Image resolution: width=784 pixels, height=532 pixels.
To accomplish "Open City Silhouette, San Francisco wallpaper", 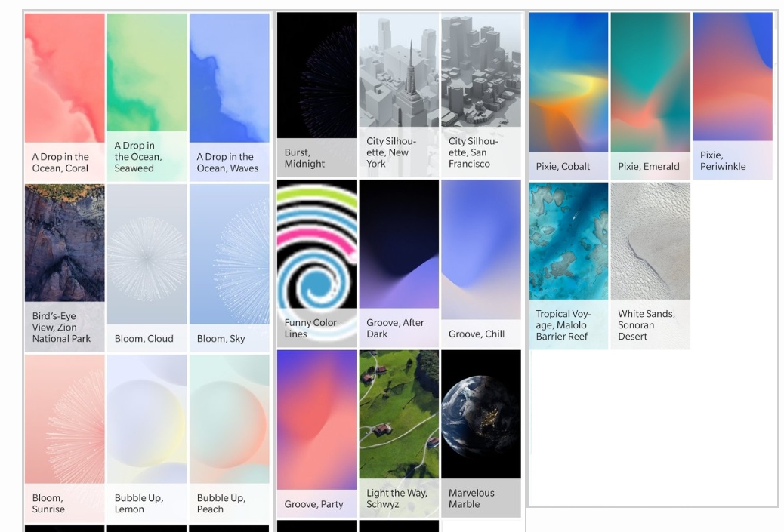I will coord(481,94).
